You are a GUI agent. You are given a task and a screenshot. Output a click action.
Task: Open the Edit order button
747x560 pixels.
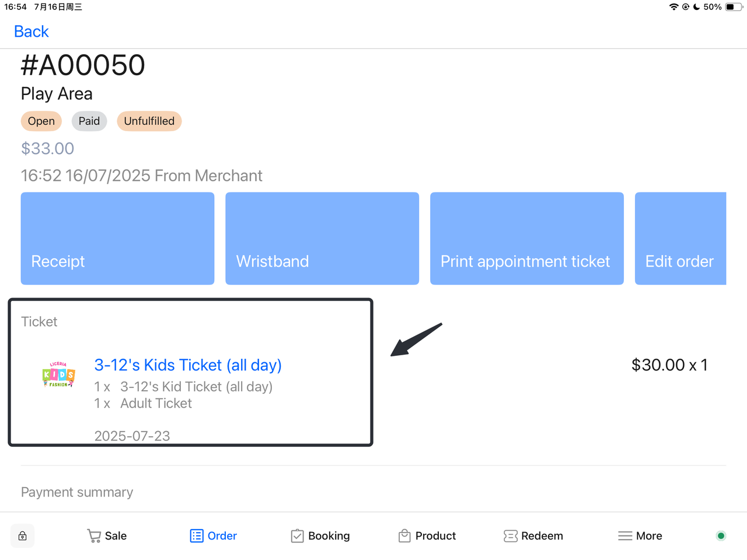[680, 239]
